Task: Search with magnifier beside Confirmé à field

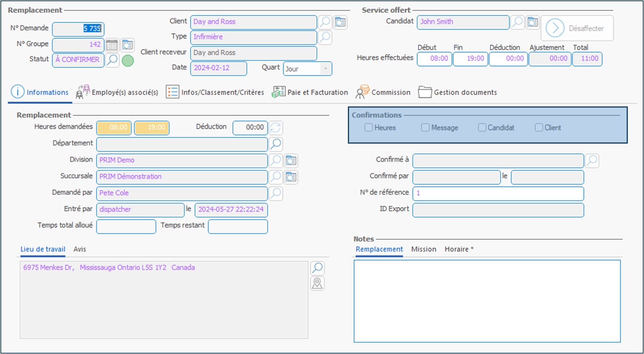Action: [x=592, y=161]
